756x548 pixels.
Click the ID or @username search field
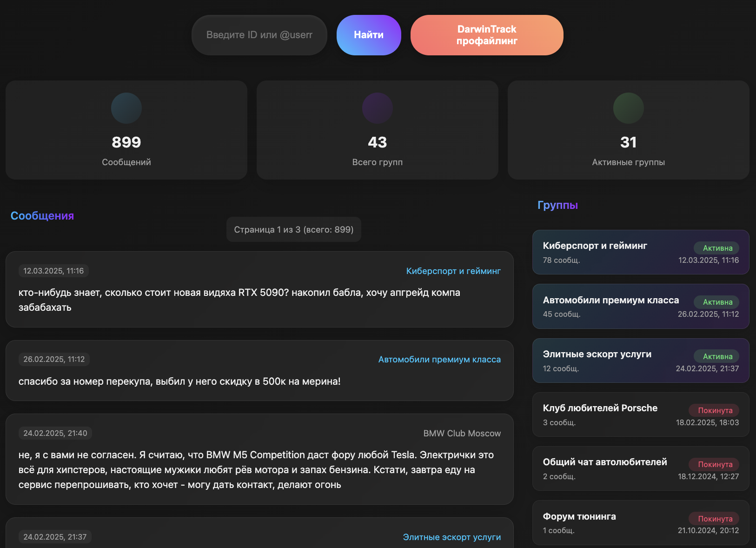coord(259,35)
